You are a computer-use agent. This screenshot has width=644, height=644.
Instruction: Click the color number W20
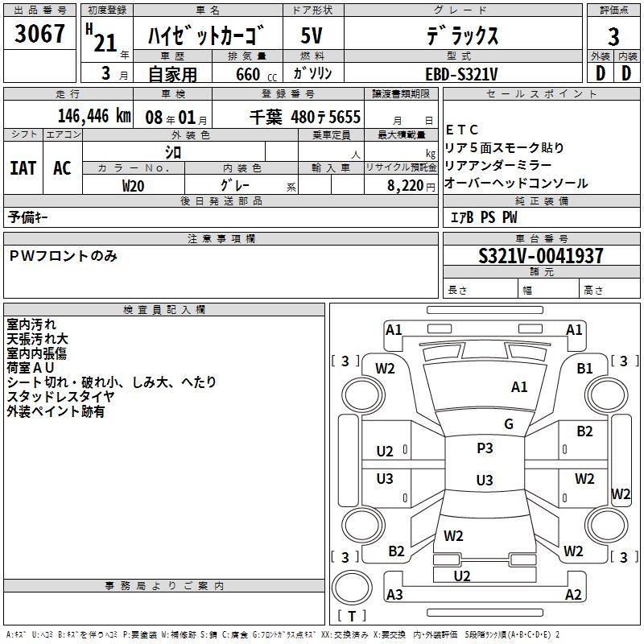[133, 185]
